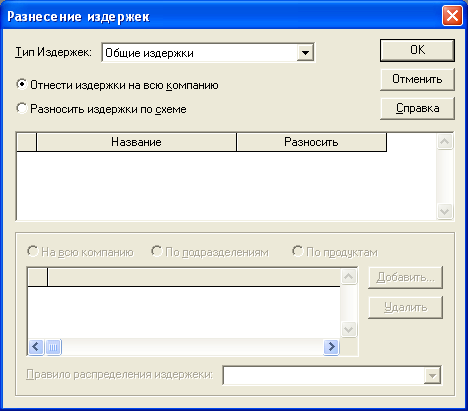Open Правило распределения издержеки dropdown
The width and height of the screenshot is (468, 411).
[432, 376]
